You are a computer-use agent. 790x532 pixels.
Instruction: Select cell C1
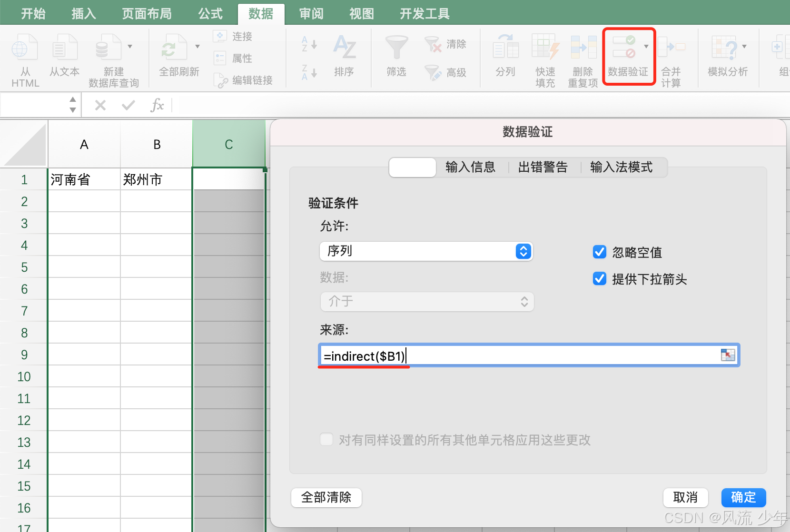229,179
